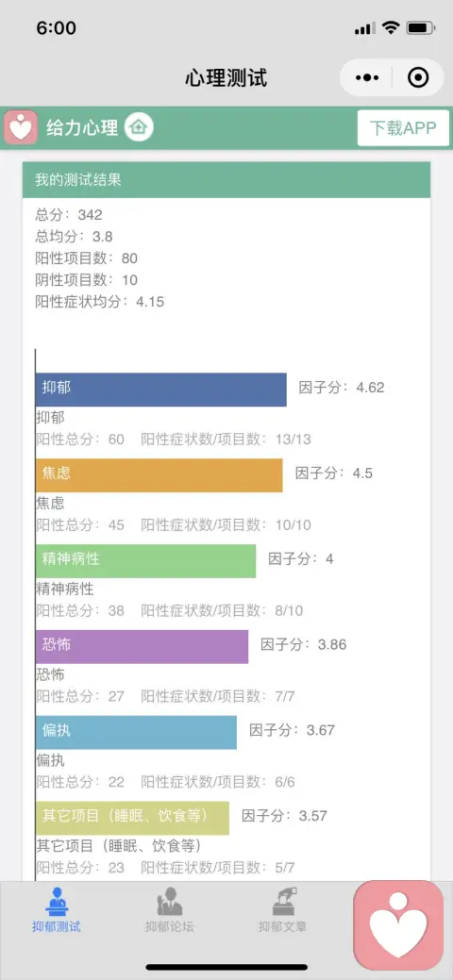Viewport: 453px width, 980px height.
Task: Tap the 给力心理 title text
Action: point(82,128)
